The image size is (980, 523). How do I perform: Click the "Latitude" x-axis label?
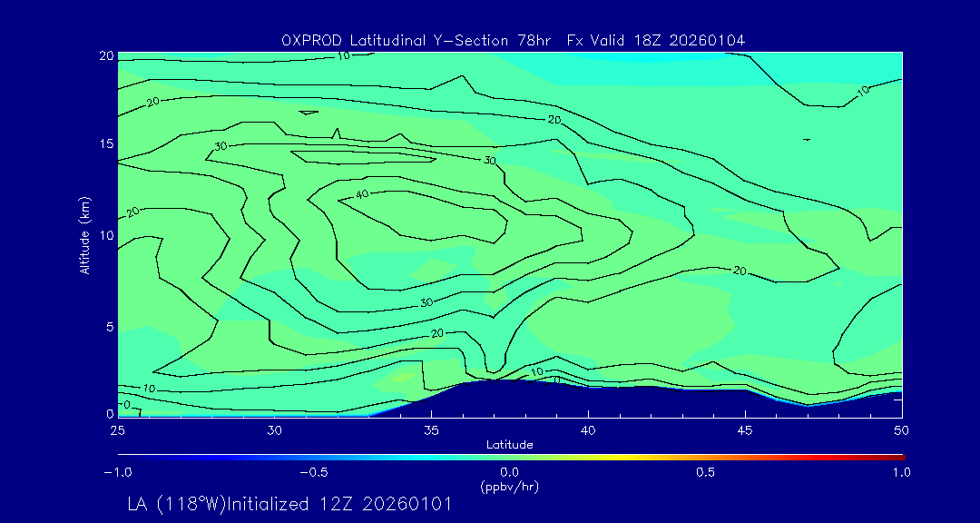tap(509, 444)
